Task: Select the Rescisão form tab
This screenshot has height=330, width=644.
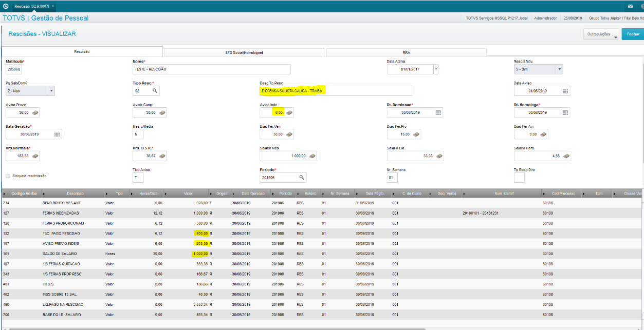Action: coord(82,51)
